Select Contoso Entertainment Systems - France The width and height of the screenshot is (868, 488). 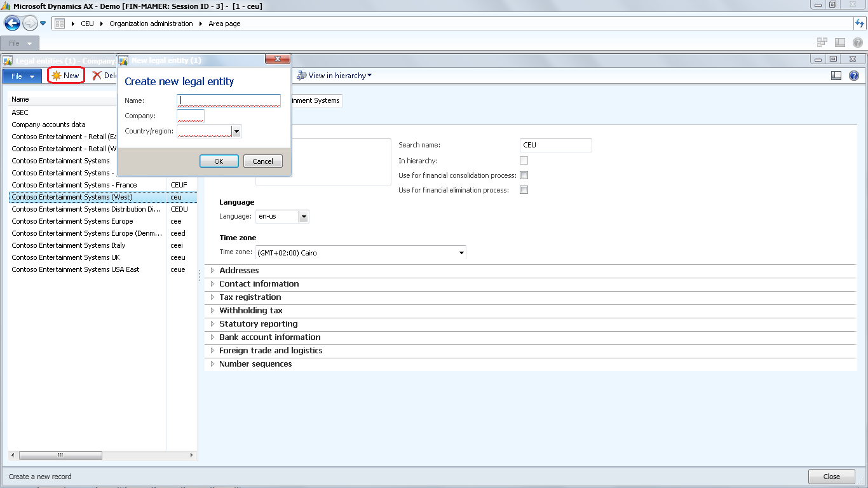(x=103, y=185)
